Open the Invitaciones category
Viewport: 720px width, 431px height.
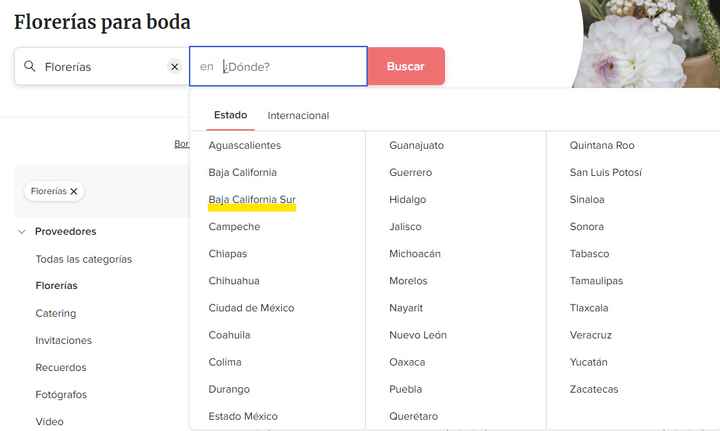click(64, 341)
